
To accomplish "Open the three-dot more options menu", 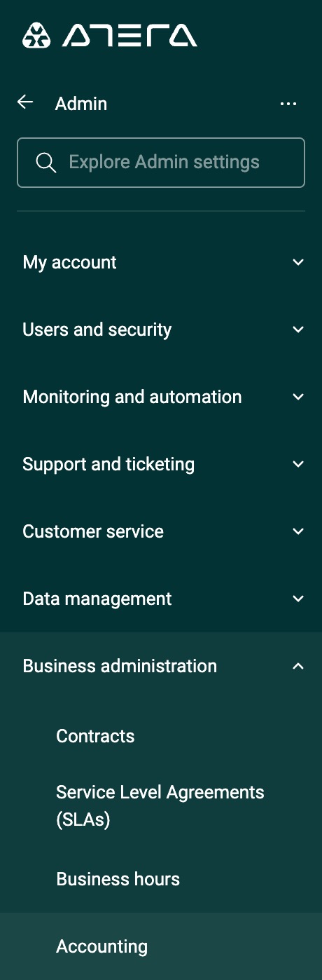I will 288,104.
